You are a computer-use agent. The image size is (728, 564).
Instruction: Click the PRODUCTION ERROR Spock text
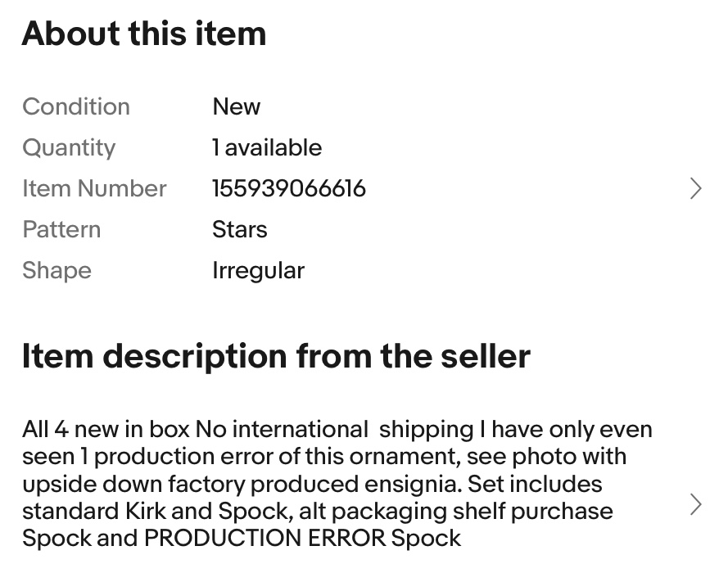[x=302, y=538]
